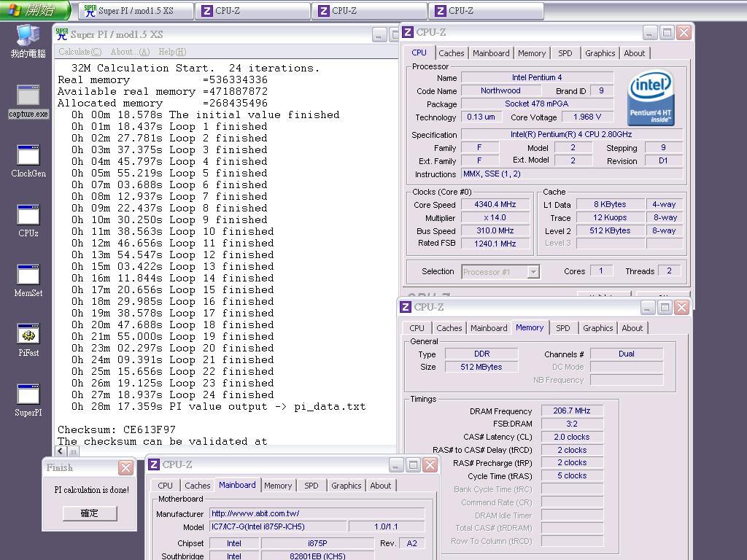The width and height of the screenshot is (747, 560).
Task: Switch to the second CPU-Z taskbar button
Action: [x=370, y=10]
